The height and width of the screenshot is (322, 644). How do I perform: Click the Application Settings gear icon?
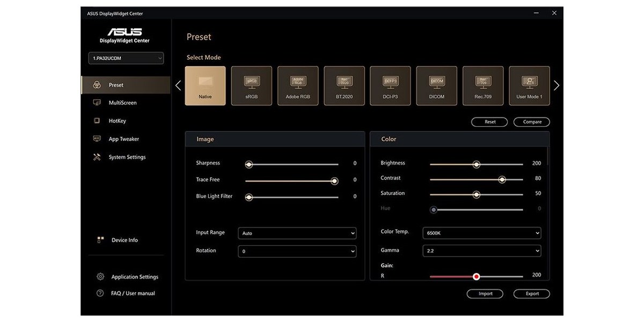point(100,277)
